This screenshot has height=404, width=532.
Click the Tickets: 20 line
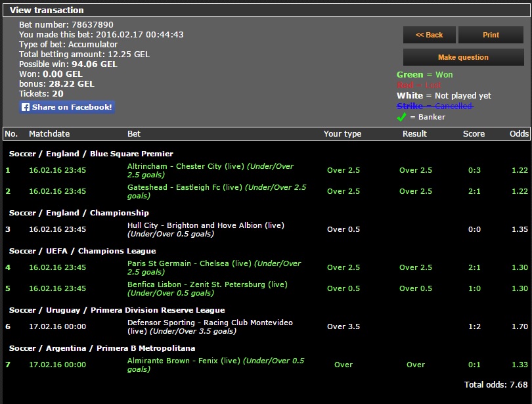tap(41, 94)
